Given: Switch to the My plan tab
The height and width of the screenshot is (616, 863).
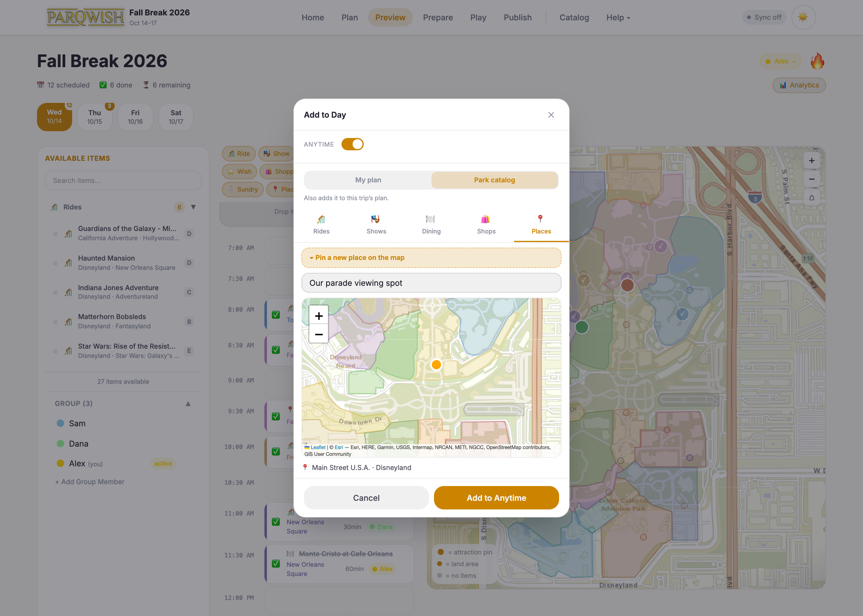Looking at the screenshot, I should [x=368, y=180].
